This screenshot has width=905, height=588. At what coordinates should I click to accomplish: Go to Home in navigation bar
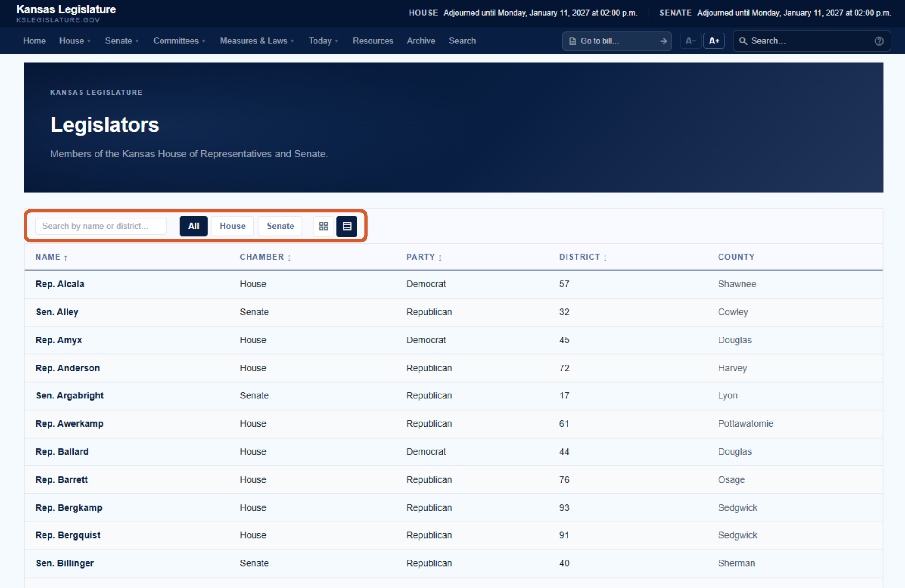[x=34, y=41]
